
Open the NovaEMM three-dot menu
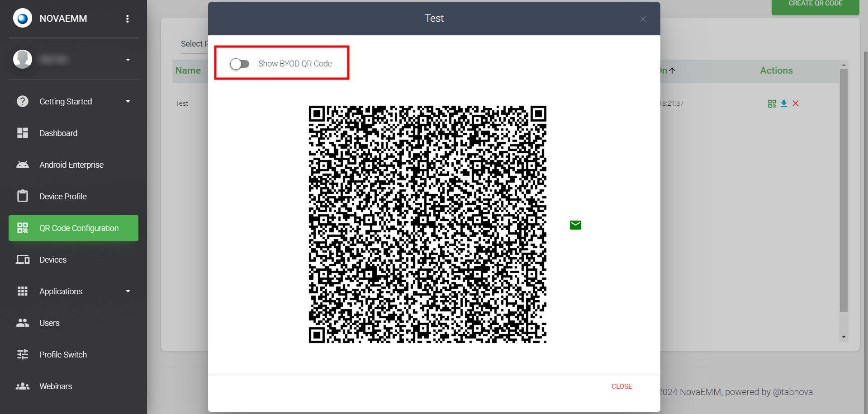(x=128, y=19)
